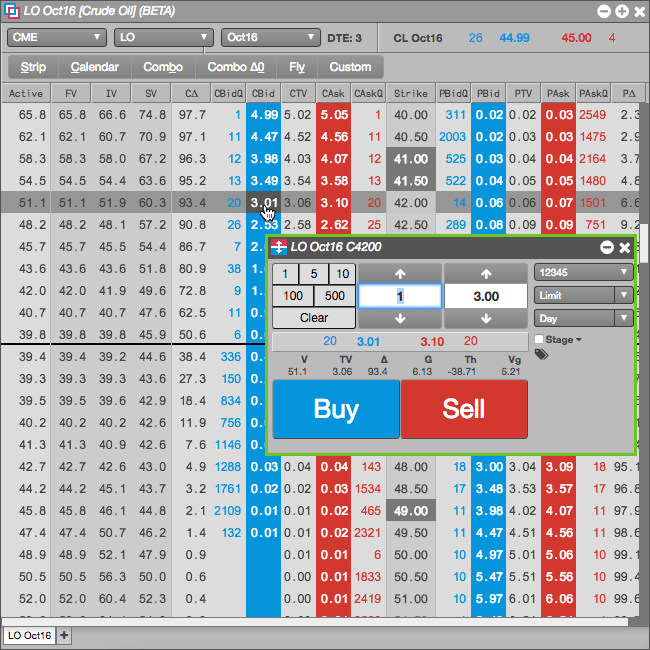Click the tag icon below Stage

tap(541, 354)
